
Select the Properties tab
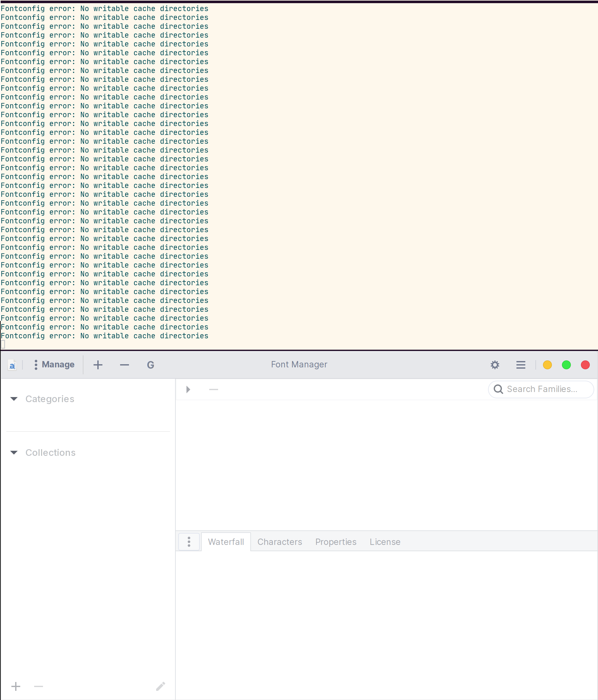(x=336, y=541)
